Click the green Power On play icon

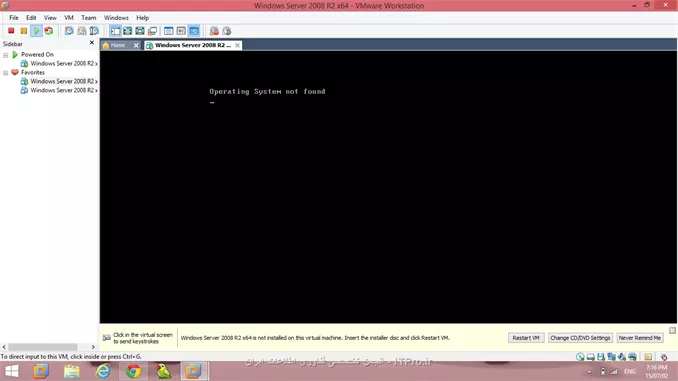pos(36,31)
